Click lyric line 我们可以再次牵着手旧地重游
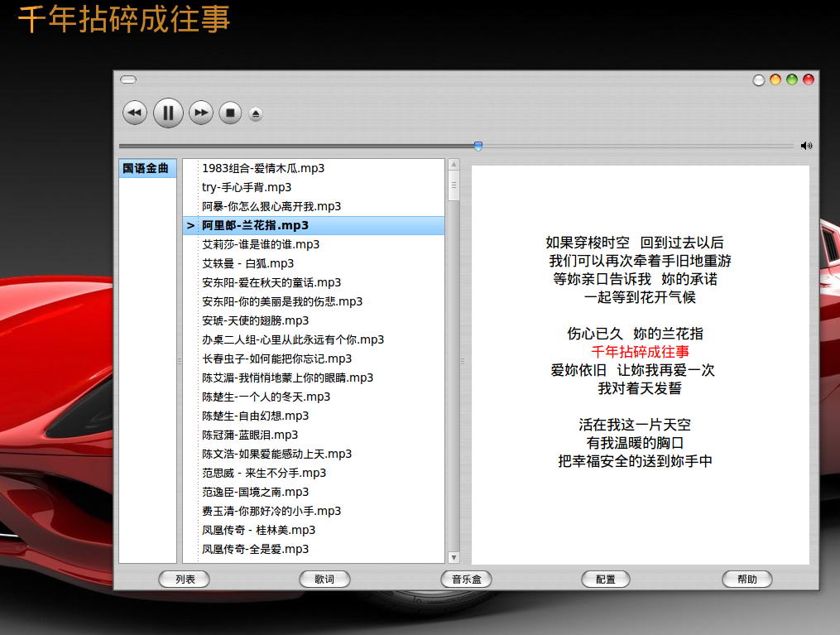 coord(641,261)
